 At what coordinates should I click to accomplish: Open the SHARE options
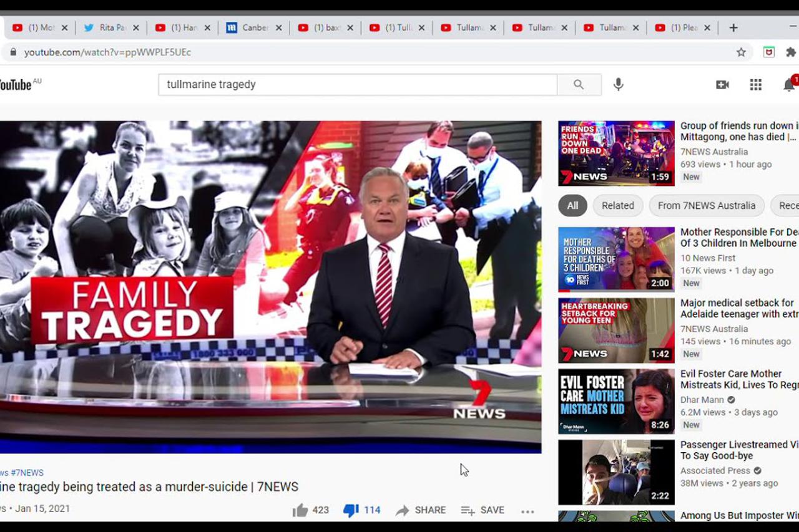421,510
